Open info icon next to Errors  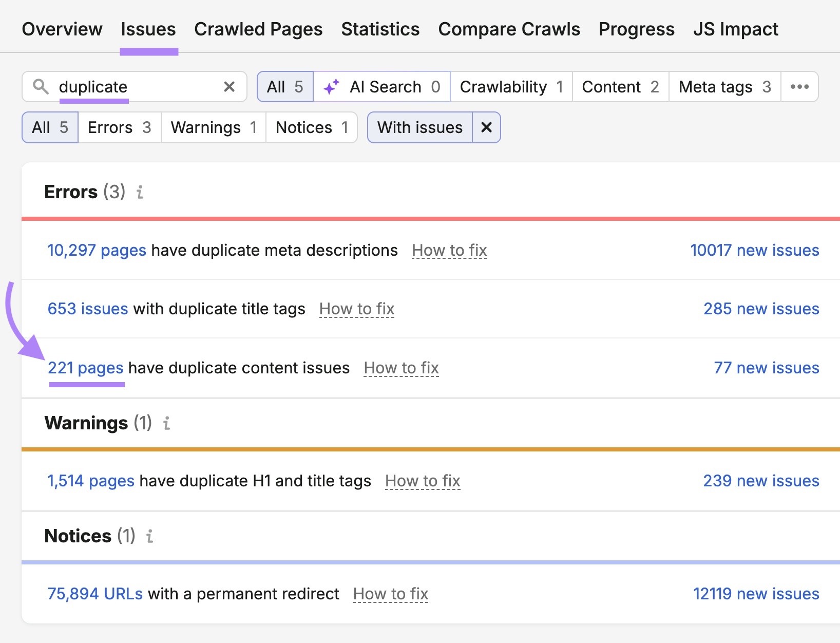[140, 192]
